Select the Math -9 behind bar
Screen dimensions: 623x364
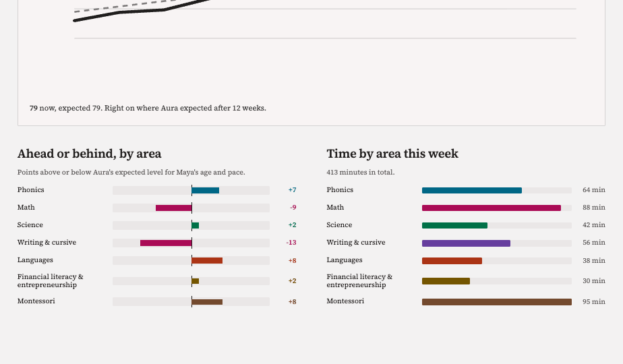(x=174, y=208)
